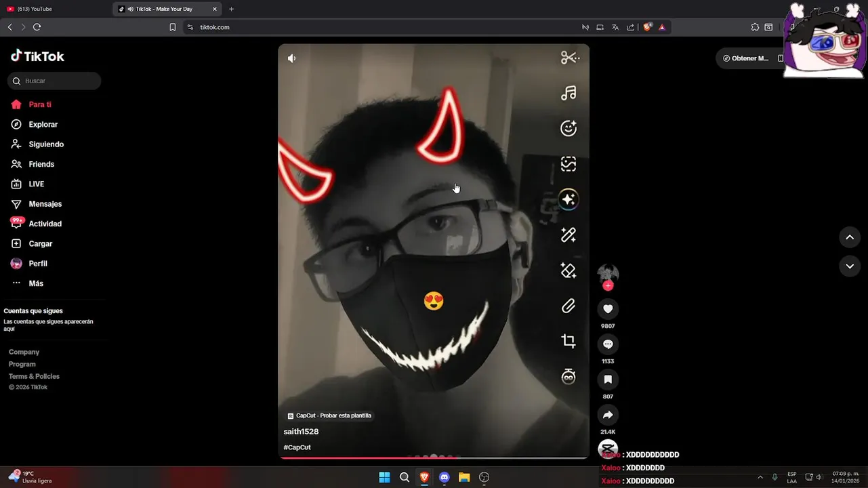Follow the creator with the red plus
Screen dimensions: 868x488
point(608,285)
